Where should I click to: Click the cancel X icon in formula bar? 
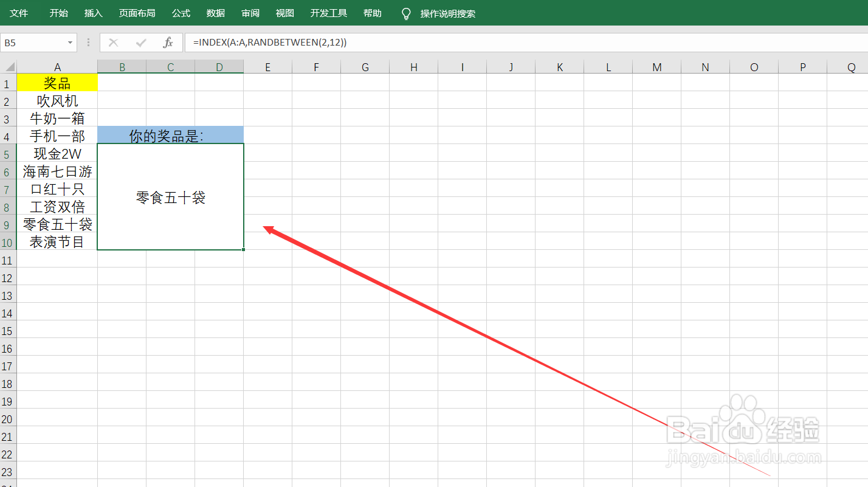[x=113, y=43]
